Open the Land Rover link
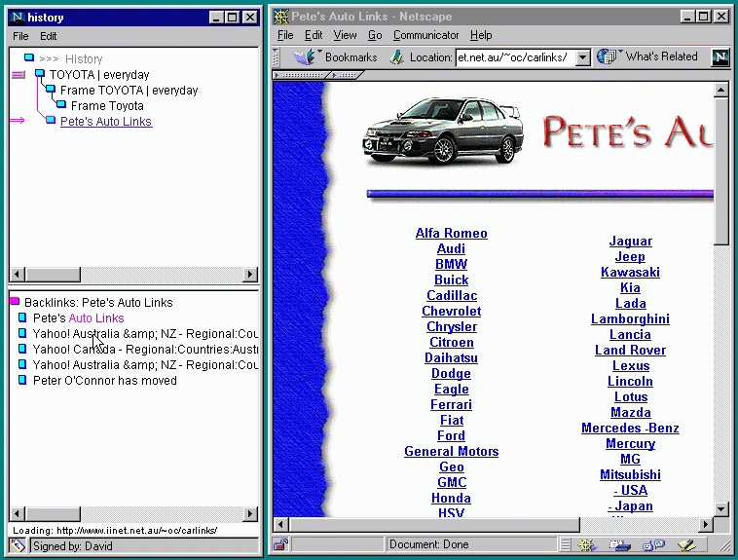 (630, 350)
